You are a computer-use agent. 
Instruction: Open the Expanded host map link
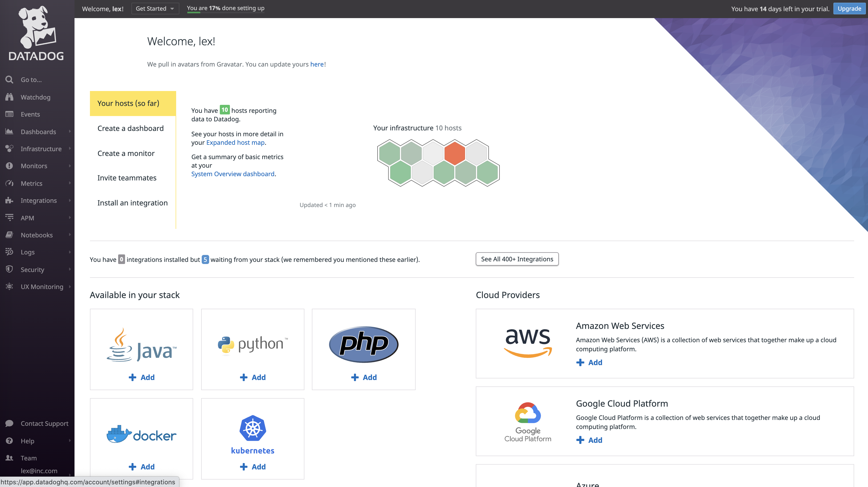235,142
